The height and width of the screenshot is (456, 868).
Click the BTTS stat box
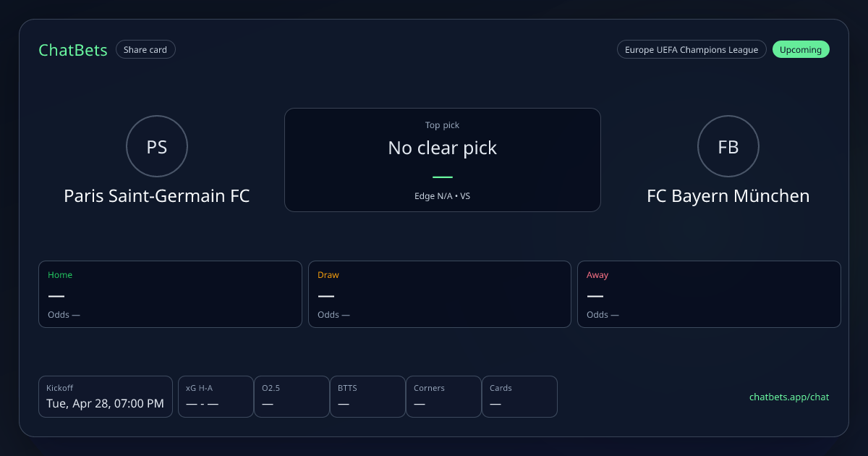tap(367, 397)
